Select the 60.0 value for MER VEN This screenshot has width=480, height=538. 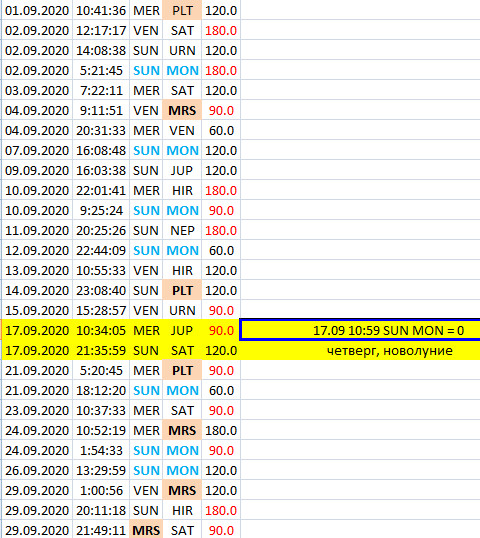[221, 130]
